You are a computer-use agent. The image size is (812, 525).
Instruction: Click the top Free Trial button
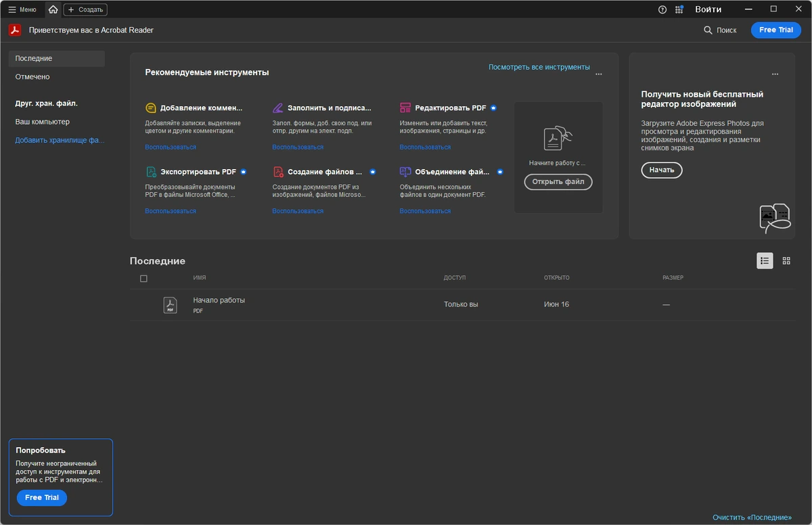(776, 30)
